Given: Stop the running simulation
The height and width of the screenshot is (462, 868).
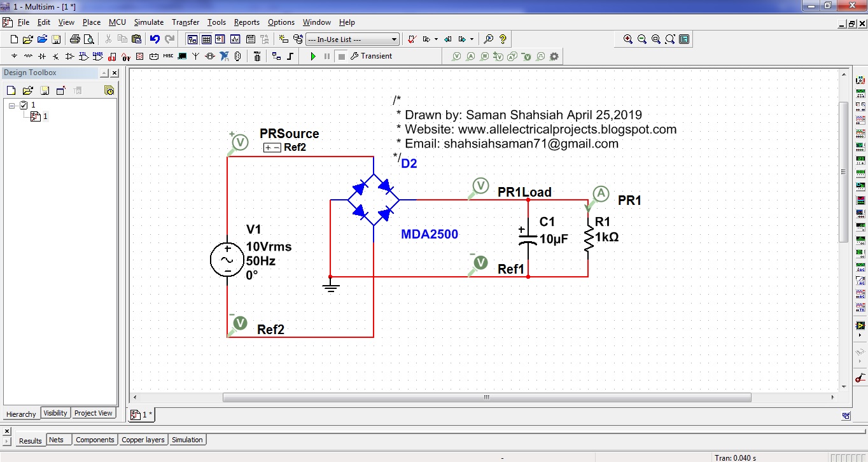Looking at the screenshot, I should [x=341, y=56].
